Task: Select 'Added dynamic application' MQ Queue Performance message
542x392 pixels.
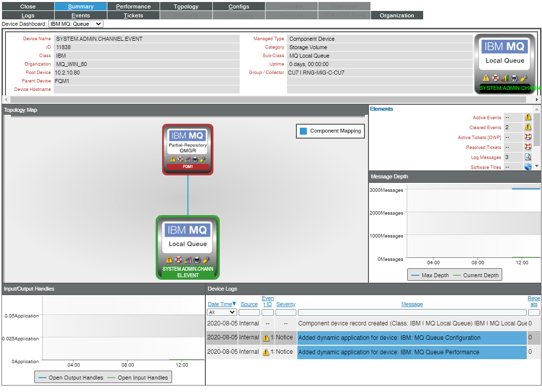Action: pos(412,352)
